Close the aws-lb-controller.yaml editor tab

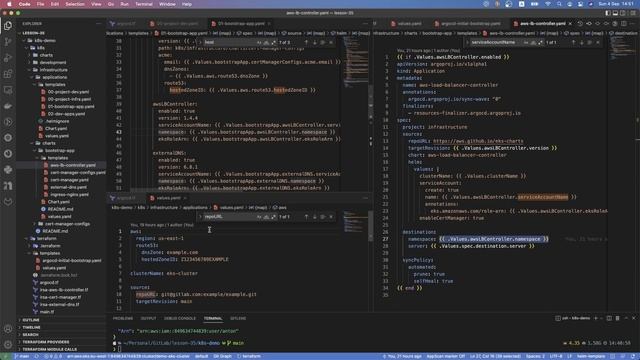pos(570,24)
